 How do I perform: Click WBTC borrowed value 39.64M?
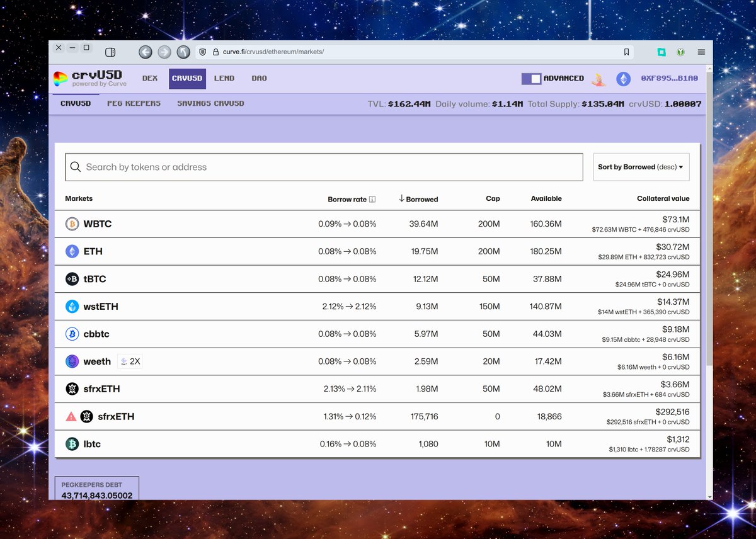pos(423,224)
